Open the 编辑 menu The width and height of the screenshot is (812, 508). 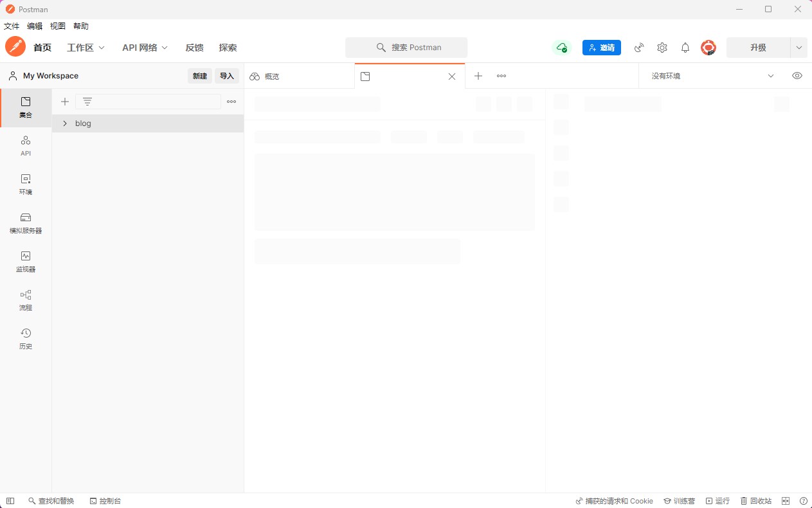pos(35,26)
